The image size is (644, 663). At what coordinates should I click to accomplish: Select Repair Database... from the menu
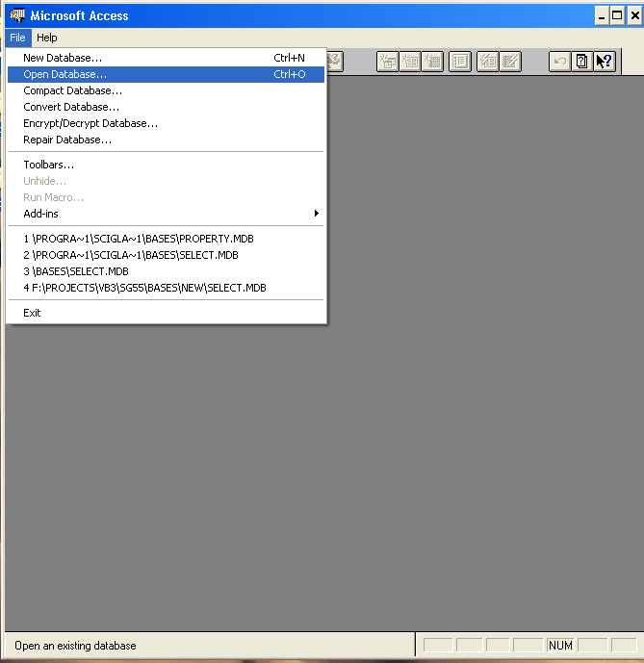point(166,140)
